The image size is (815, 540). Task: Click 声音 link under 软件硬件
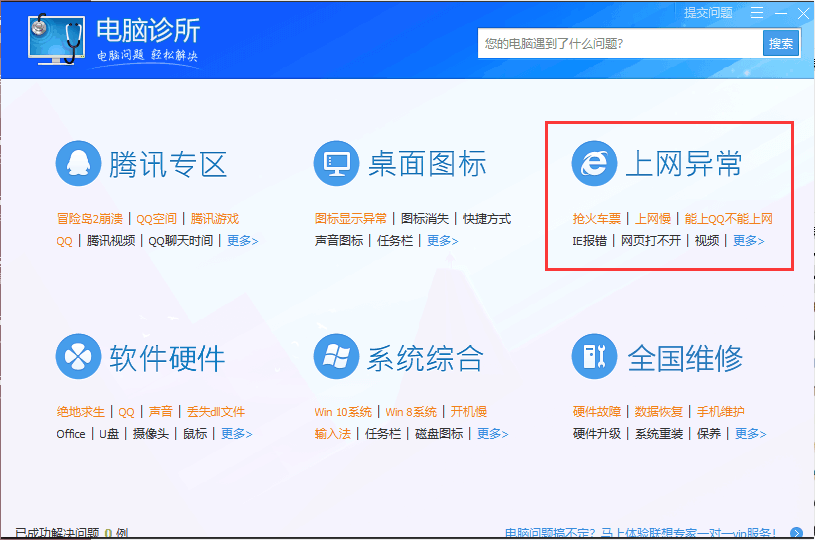(160, 412)
